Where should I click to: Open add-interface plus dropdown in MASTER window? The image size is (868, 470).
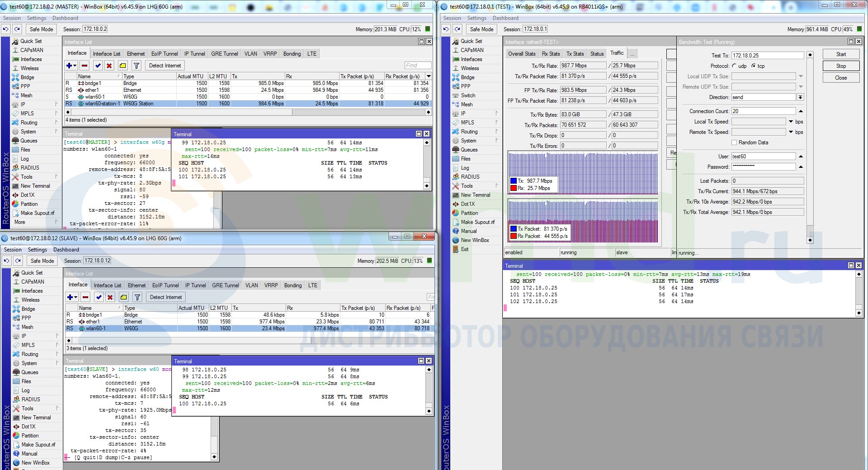pyautogui.click(x=71, y=66)
